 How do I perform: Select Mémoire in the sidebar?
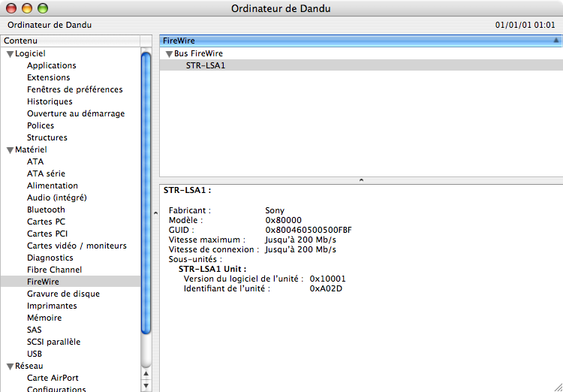point(44,318)
